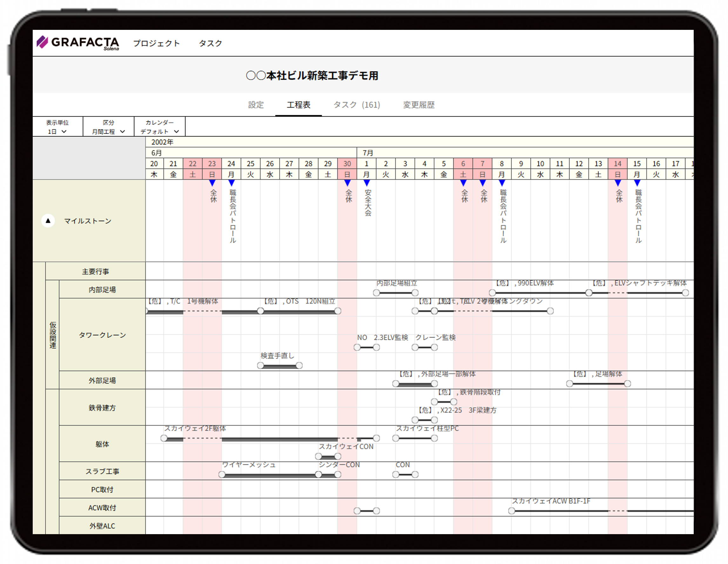The image size is (728, 564).
Task: Open the 表示単位 1日 dropdown
Action: [x=57, y=131]
